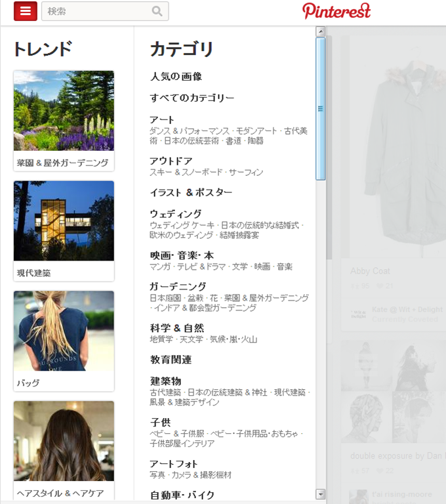The height and width of the screenshot is (504, 446).
Task: Click the search magnifier icon
Action: [157, 11]
